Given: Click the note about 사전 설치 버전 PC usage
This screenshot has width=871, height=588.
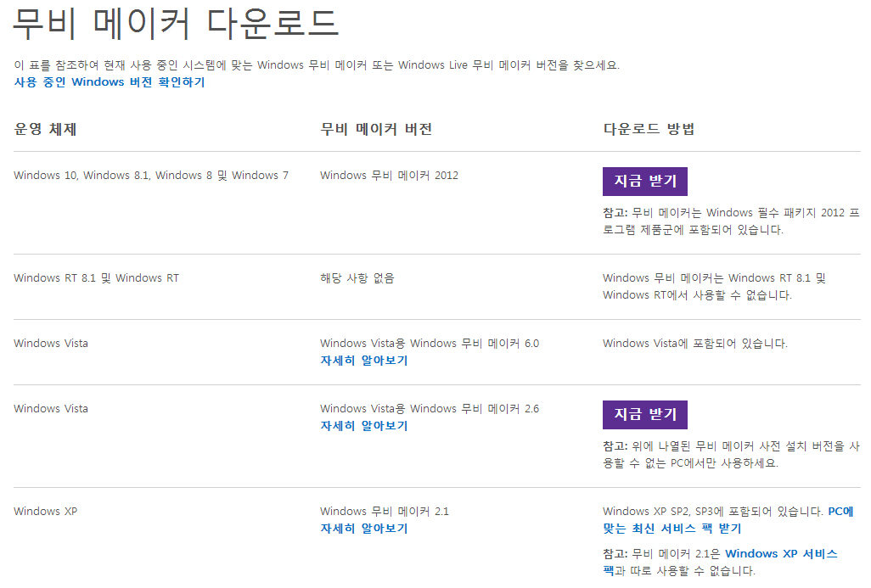Looking at the screenshot, I should point(731,455).
